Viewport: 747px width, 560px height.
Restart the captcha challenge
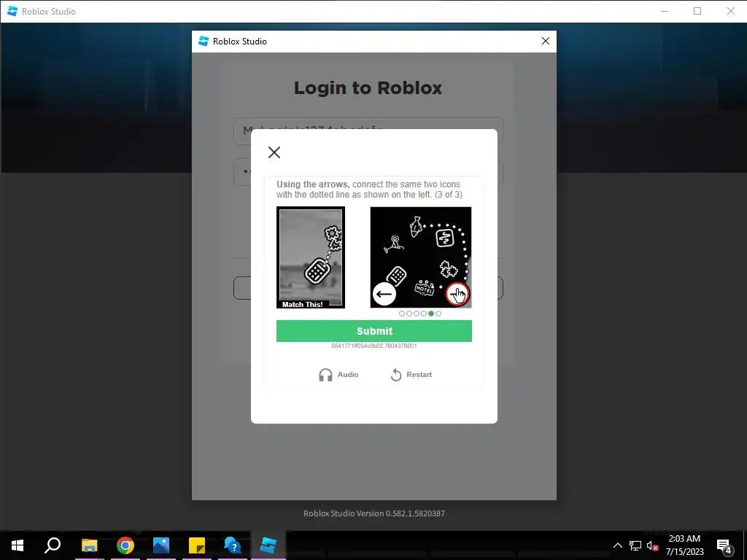pyautogui.click(x=411, y=375)
